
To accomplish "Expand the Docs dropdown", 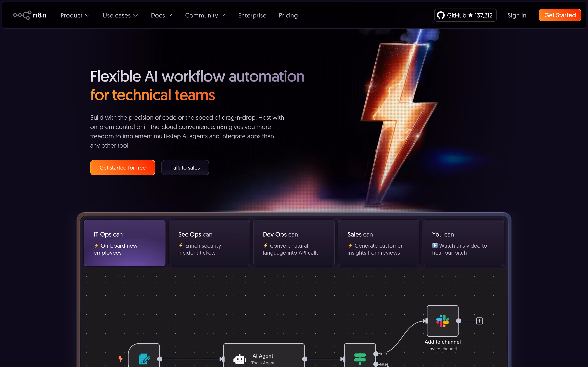I will (161, 15).
